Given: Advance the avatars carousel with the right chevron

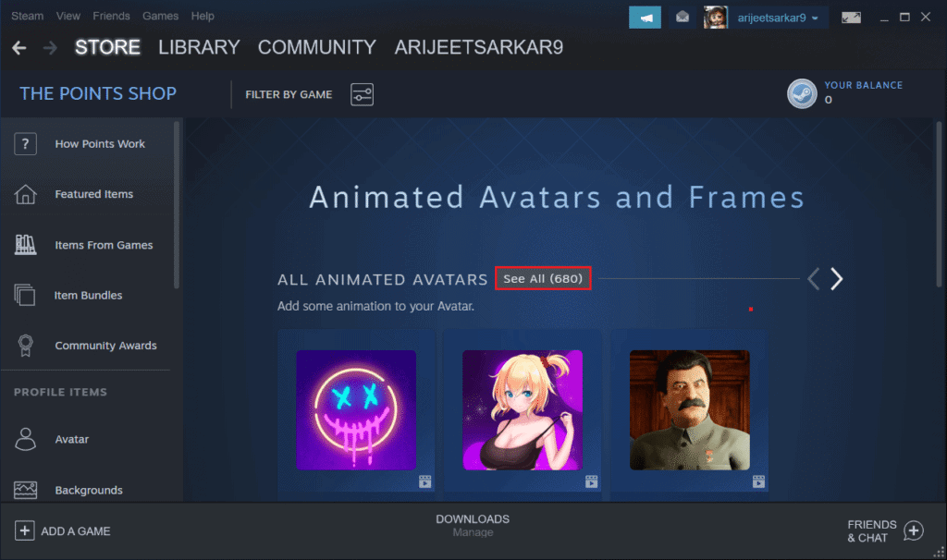Looking at the screenshot, I should pyautogui.click(x=835, y=278).
